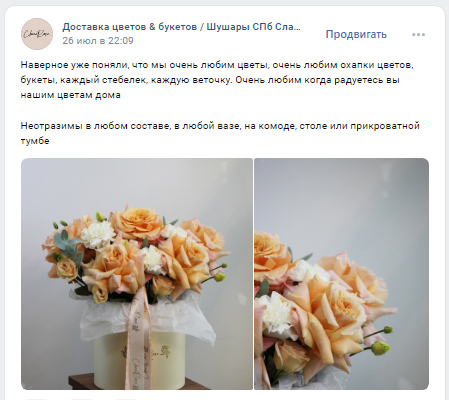Click the word тумбе ending the post
Viewport: 449px width, 400px height.
click(x=35, y=141)
